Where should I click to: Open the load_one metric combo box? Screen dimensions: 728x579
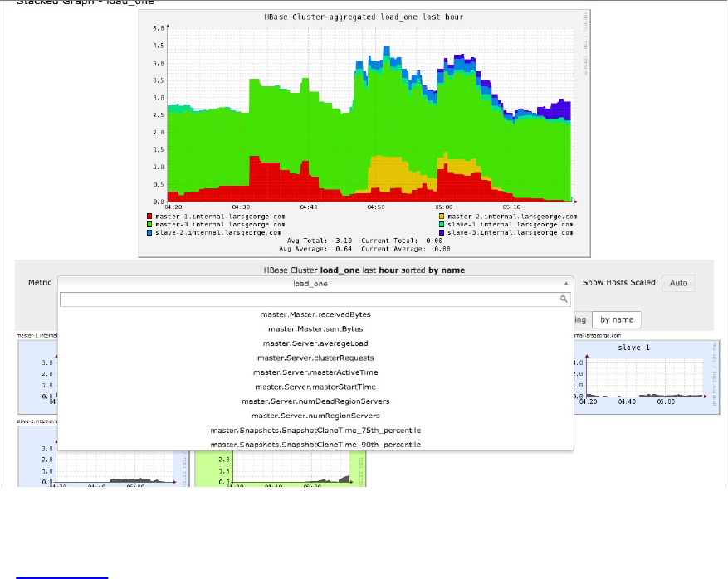click(315, 284)
